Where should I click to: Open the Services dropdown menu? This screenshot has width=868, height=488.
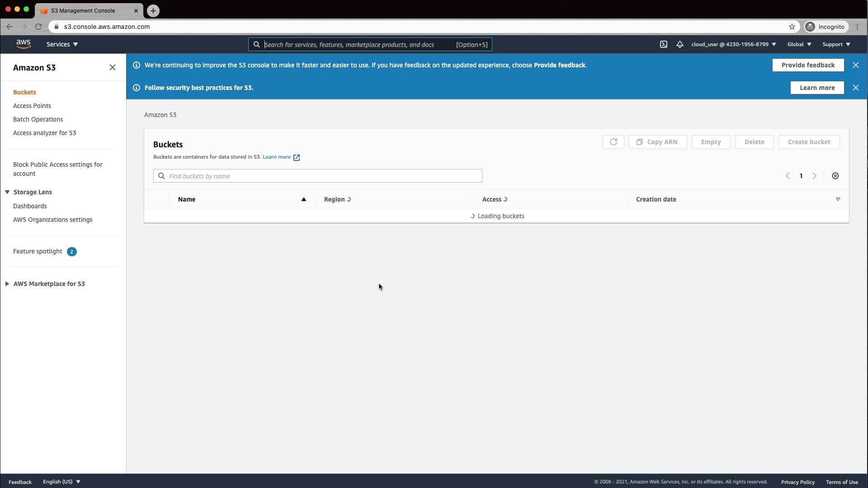62,44
